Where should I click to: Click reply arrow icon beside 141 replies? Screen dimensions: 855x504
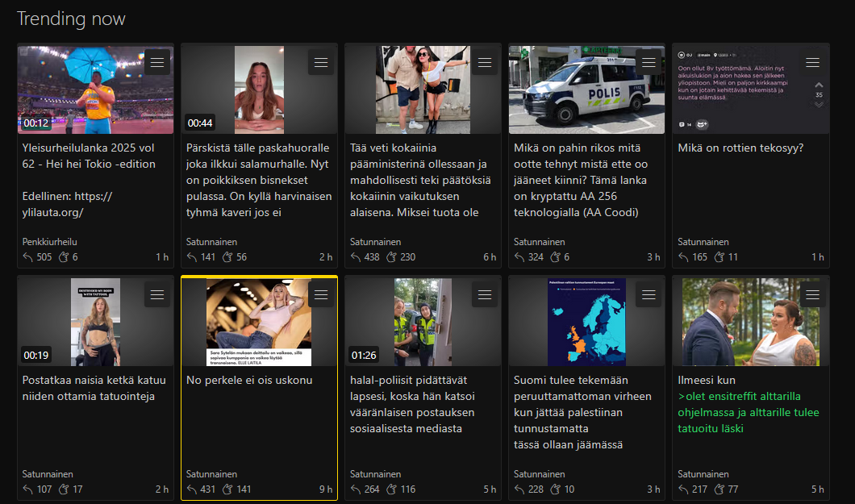coord(191,257)
